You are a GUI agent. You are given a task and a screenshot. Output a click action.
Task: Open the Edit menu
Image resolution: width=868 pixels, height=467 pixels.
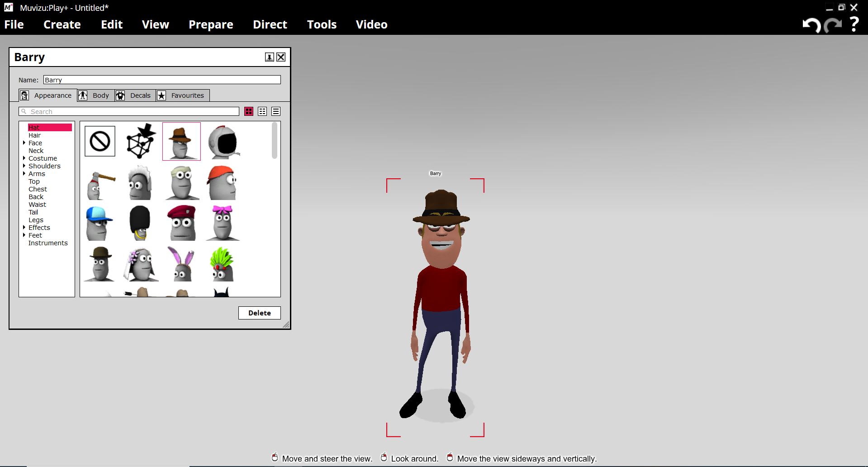[112, 24]
